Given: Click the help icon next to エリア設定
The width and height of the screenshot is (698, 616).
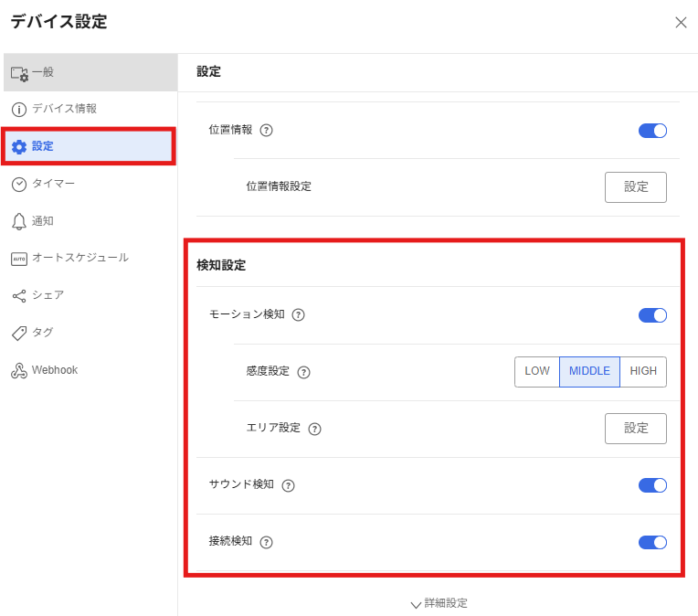Looking at the screenshot, I should click(x=315, y=429).
